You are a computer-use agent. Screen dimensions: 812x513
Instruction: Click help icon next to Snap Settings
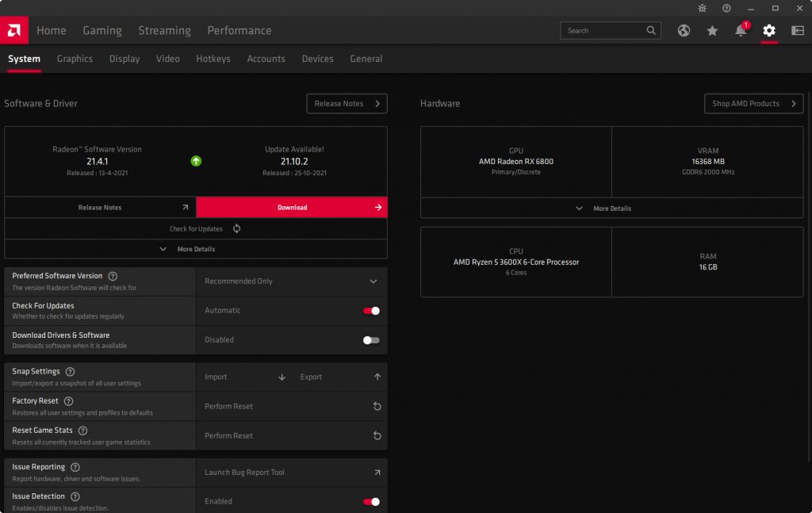pyautogui.click(x=70, y=372)
